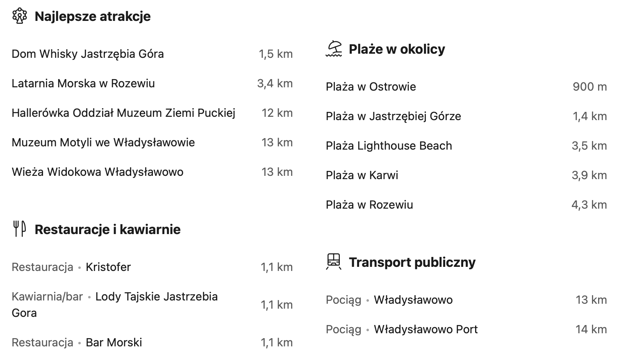Click the Ferris wheel attractions icon
628x364 pixels.
pyautogui.click(x=19, y=16)
